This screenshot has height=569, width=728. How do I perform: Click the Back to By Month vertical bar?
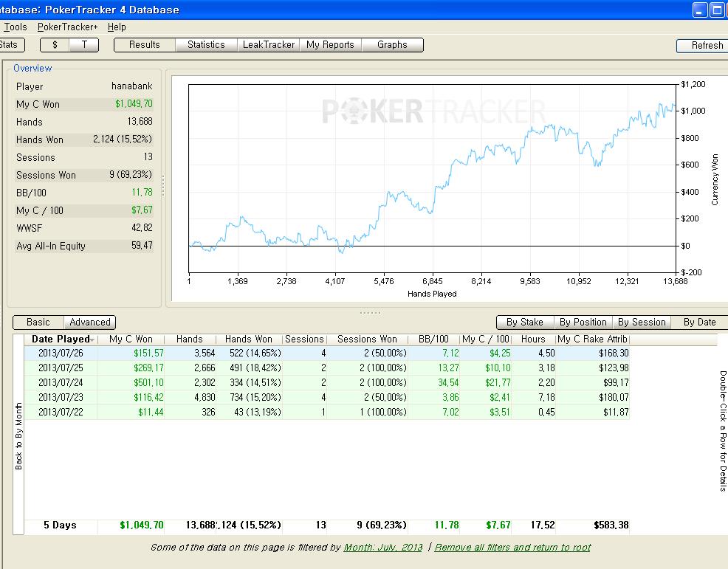(18, 435)
